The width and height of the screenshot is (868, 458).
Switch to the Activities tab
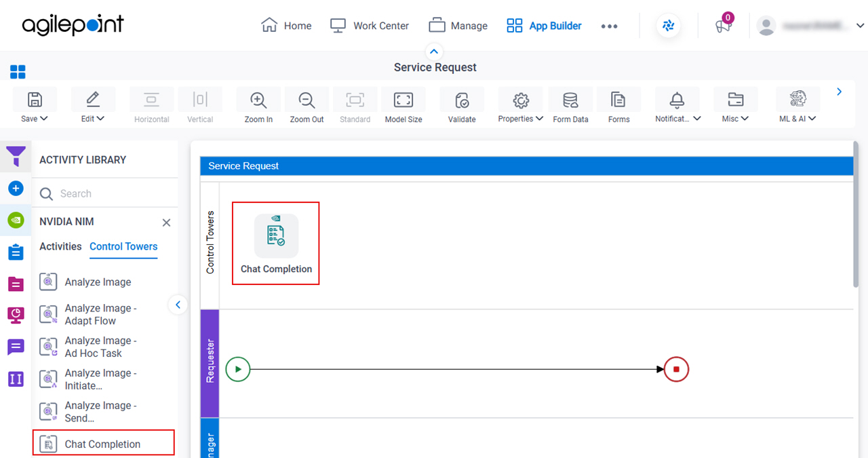click(60, 246)
